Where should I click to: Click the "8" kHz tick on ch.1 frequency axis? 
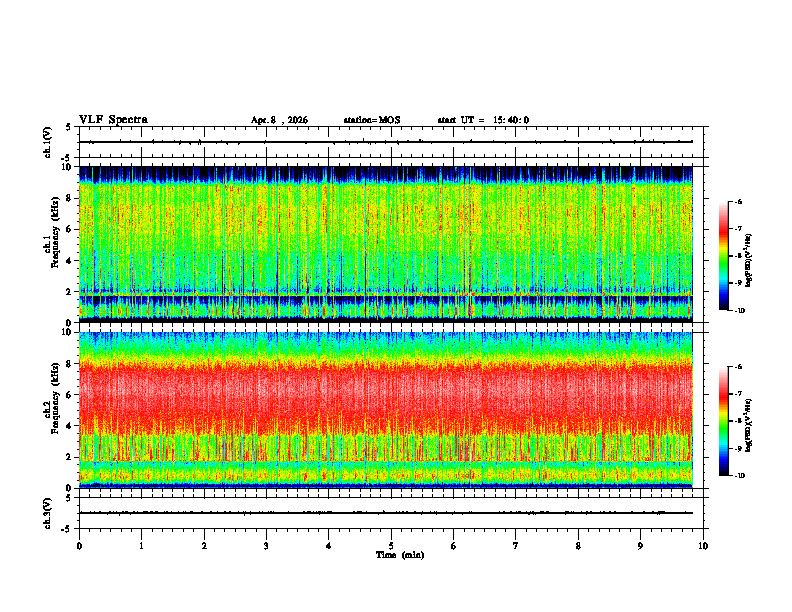[x=70, y=198]
